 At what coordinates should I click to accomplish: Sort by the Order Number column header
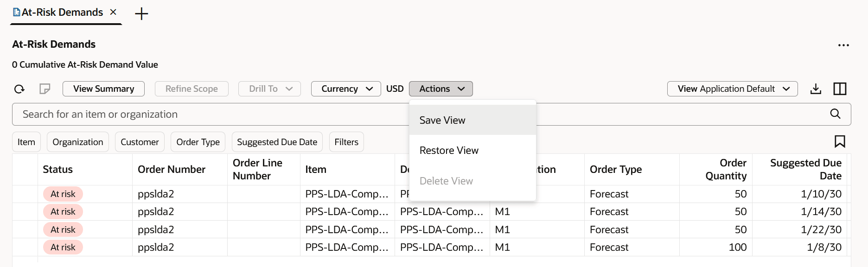tap(172, 170)
